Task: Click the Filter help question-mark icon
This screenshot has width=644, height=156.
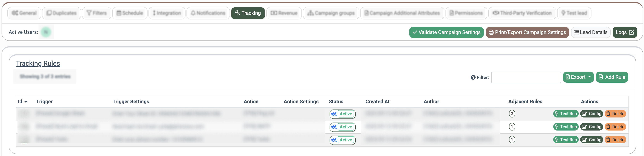Action: pos(473,77)
